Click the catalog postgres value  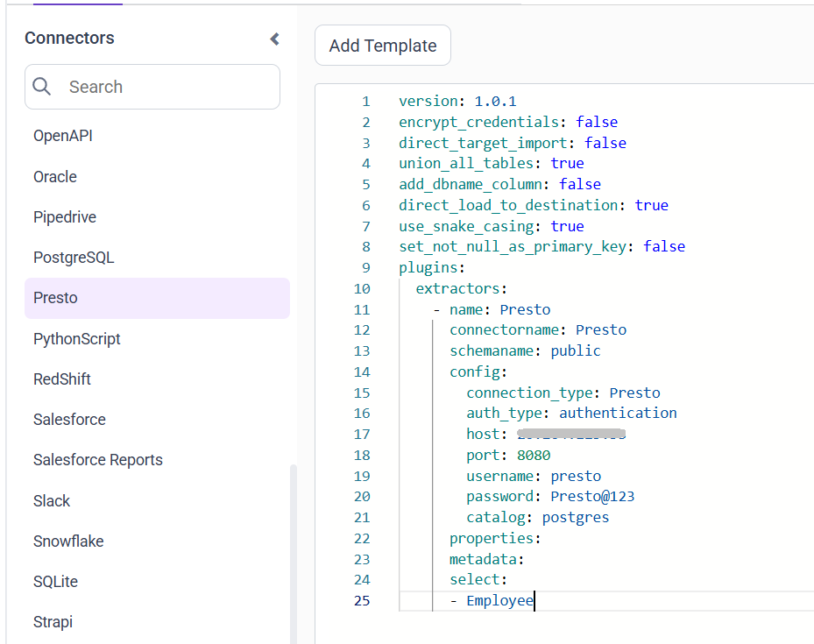tap(575, 518)
